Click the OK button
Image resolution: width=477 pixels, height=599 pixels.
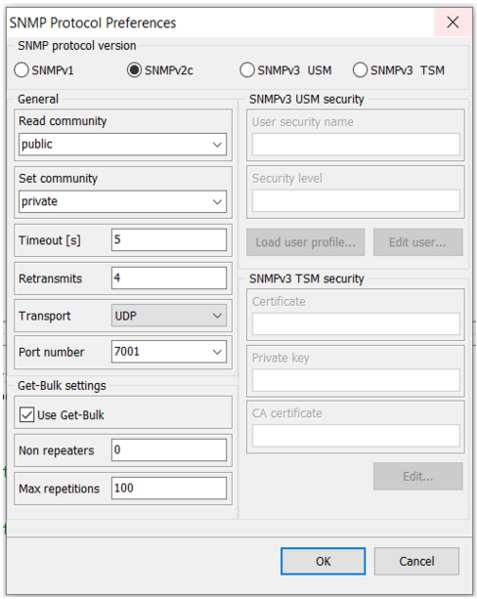tap(323, 561)
